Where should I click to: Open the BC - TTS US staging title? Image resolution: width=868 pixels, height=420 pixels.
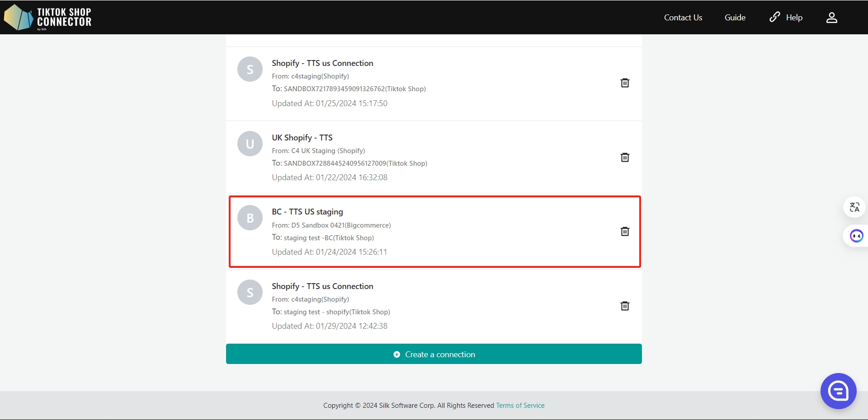307,212
